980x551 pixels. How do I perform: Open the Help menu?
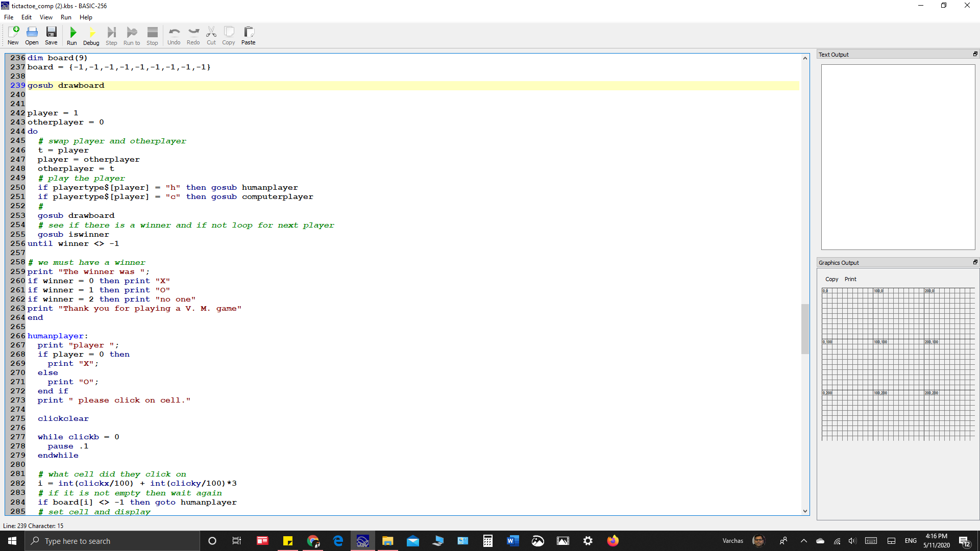(x=86, y=17)
